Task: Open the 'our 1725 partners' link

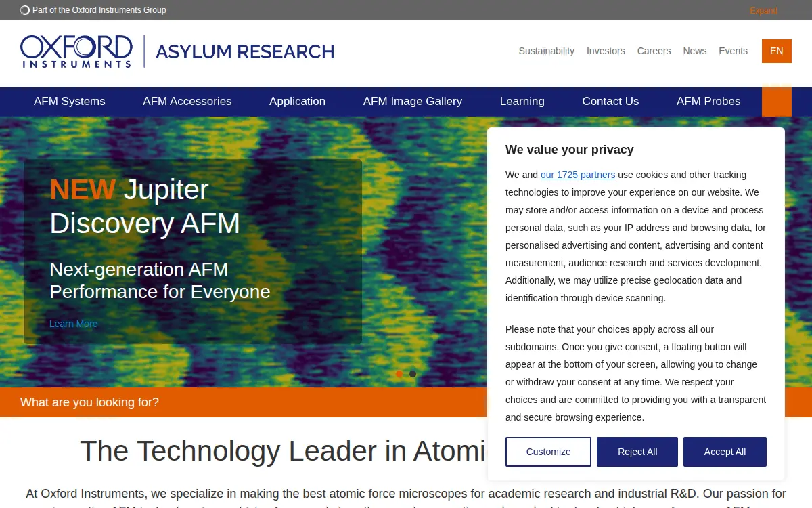Action: (x=578, y=175)
